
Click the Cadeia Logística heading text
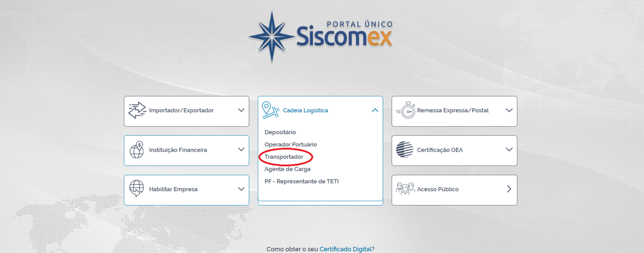306,111
